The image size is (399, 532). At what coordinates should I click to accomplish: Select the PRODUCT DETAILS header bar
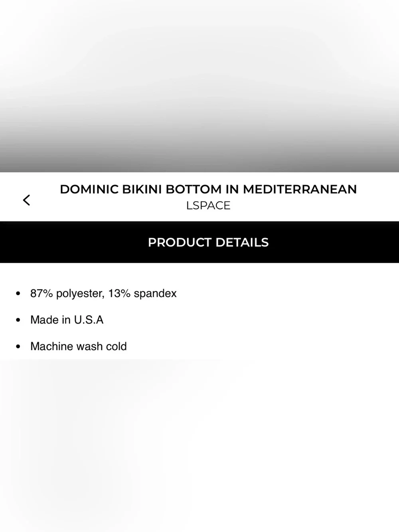[x=199, y=242]
